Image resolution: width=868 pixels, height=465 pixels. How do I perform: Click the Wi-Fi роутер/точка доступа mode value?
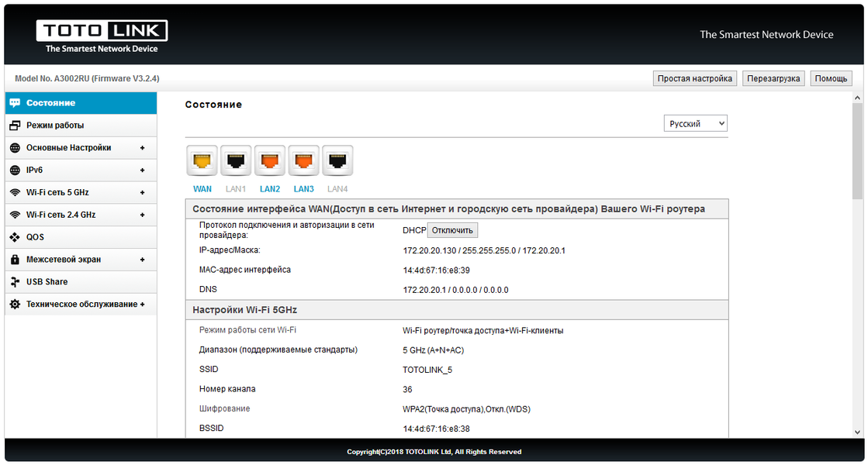click(482, 331)
